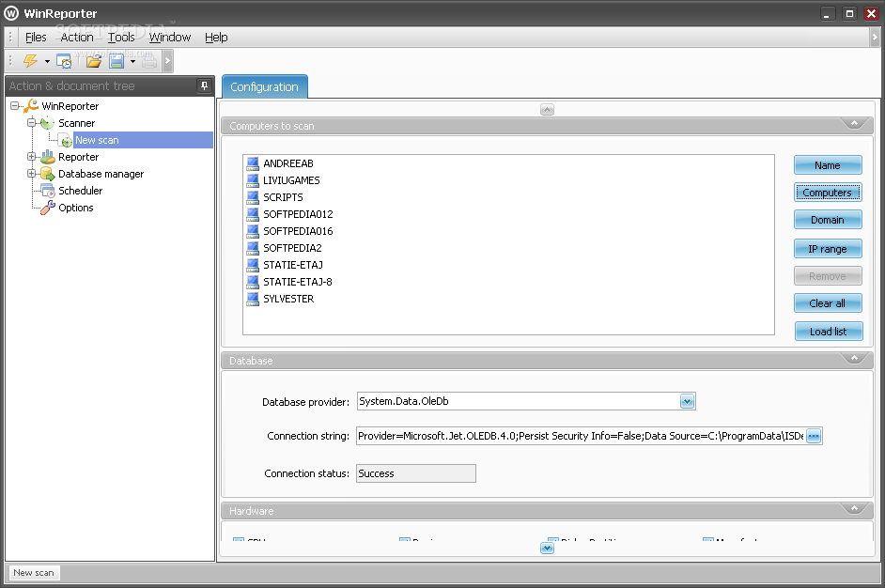Collapse the Scanner tree node
Screen dimensions: 885x588
click(x=32, y=122)
